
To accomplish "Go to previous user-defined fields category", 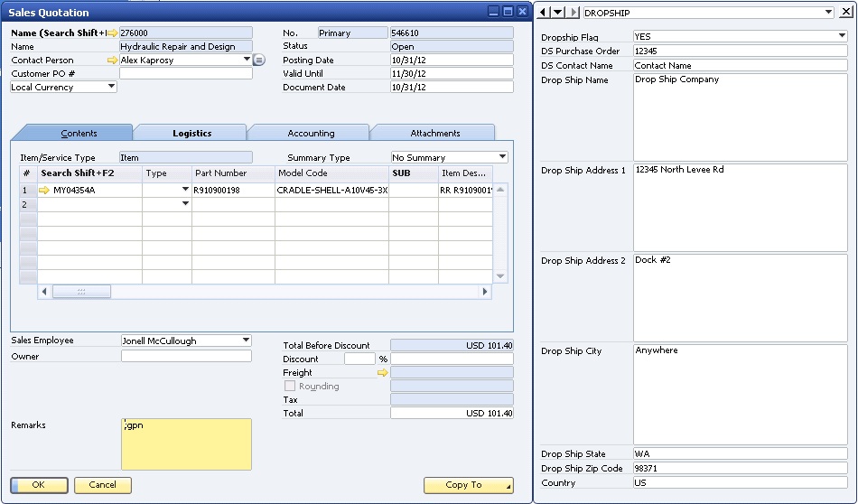I will click(544, 13).
